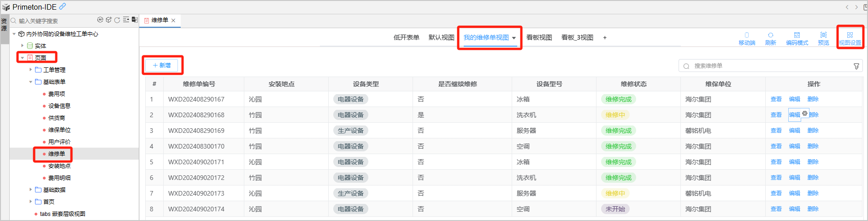Click the collapse-all tree icon
The height and width of the screenshot is (221, 868).
point(126,20)
